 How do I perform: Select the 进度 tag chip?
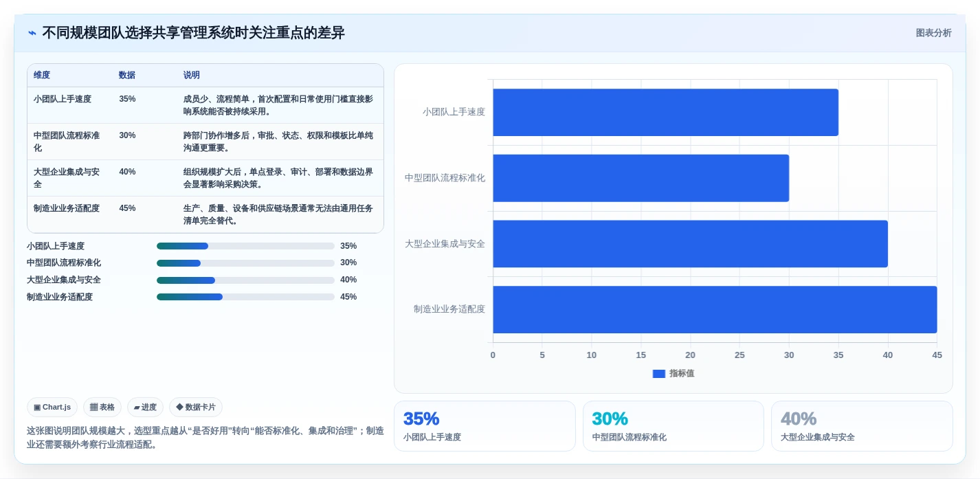pos(145,407)
